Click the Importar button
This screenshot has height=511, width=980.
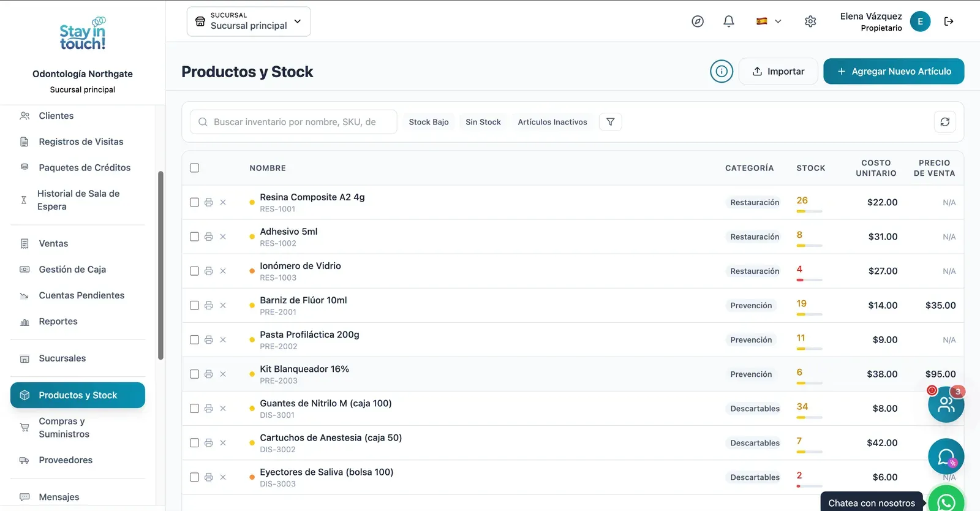point(778,71)
